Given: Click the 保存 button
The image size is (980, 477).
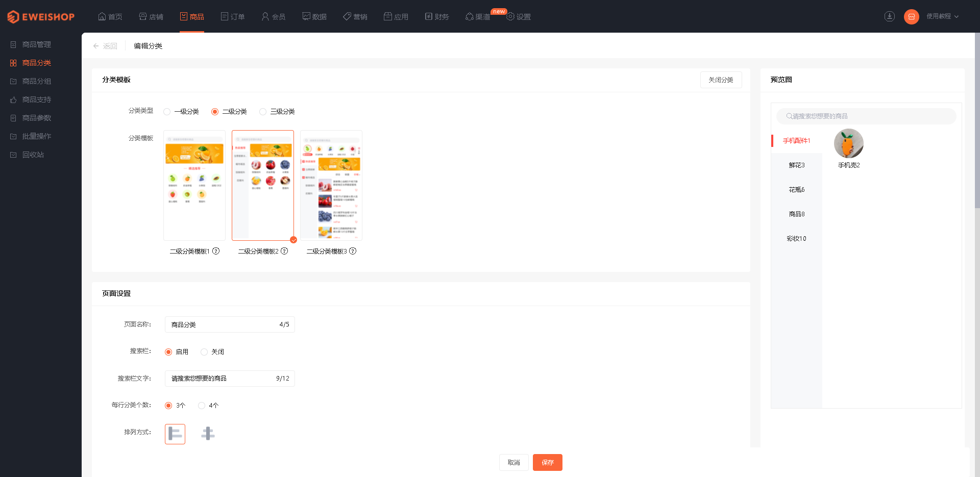Looking at the screenshot, I should [548, 463].
